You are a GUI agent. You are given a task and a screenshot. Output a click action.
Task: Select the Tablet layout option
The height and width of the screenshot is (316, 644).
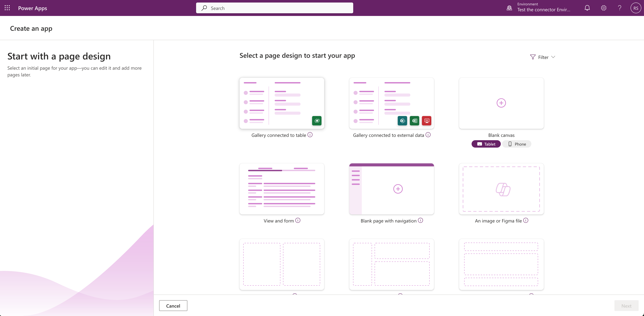click(x=486, y=144)
